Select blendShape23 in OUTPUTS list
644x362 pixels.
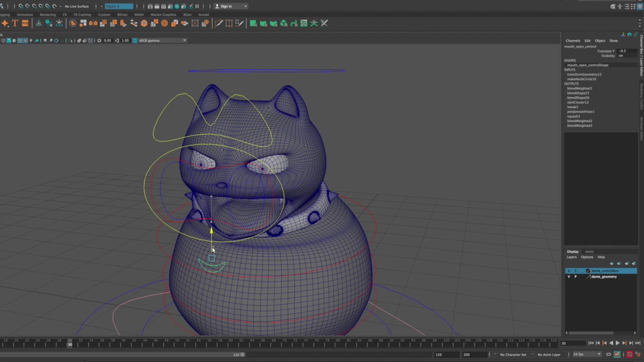click(578, 93)
